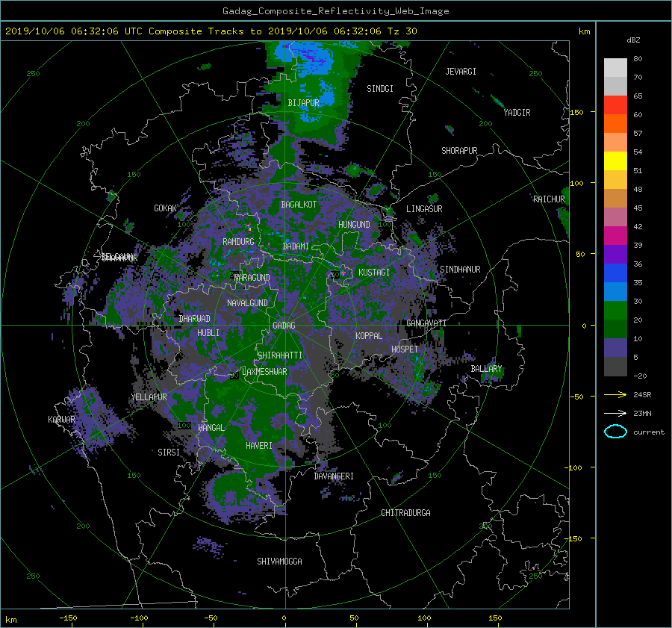Click the '24SR' legend label

[x=642, y=395]
